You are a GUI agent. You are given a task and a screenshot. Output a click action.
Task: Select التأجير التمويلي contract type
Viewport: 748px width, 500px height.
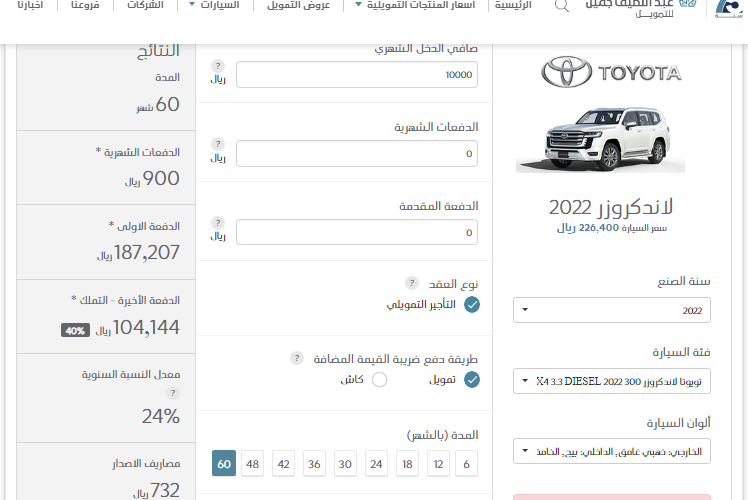[x=472, y=304]
